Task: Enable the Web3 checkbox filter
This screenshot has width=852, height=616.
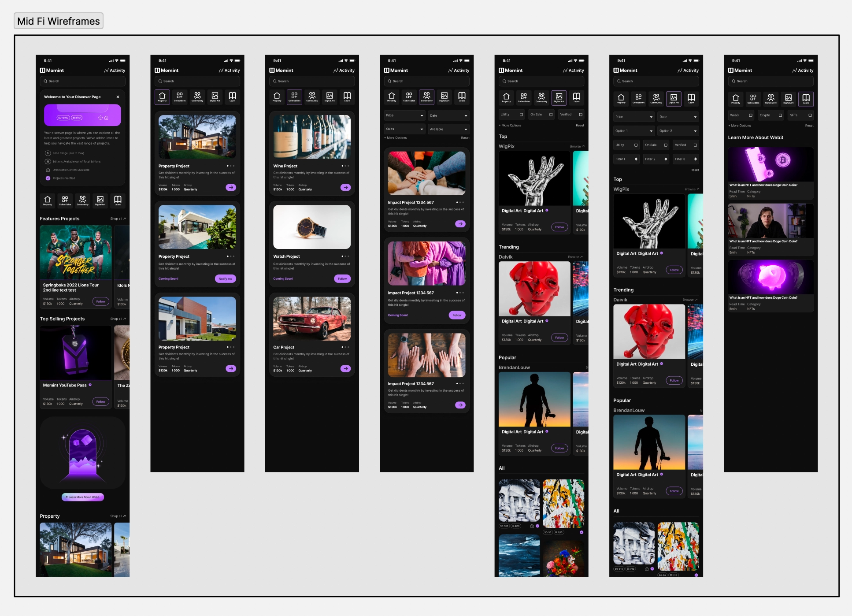Action: [x=751, y=115]
